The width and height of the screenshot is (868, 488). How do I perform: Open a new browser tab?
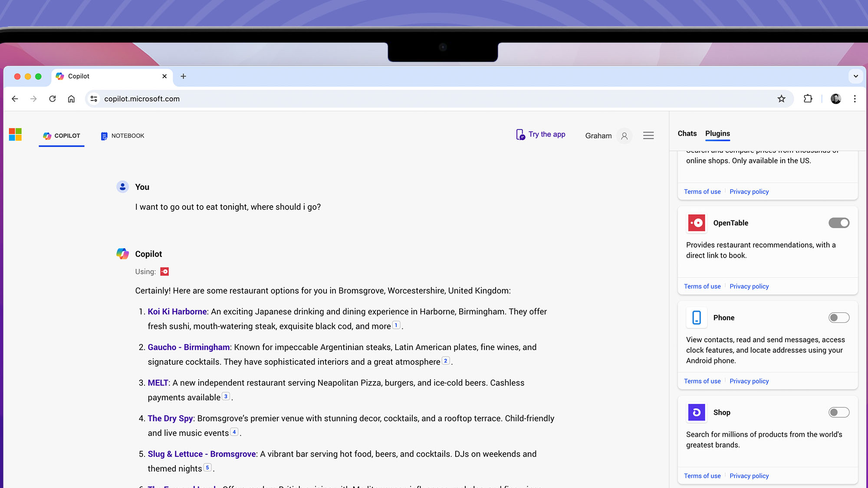pyautogui.click(x=183, y=76)
